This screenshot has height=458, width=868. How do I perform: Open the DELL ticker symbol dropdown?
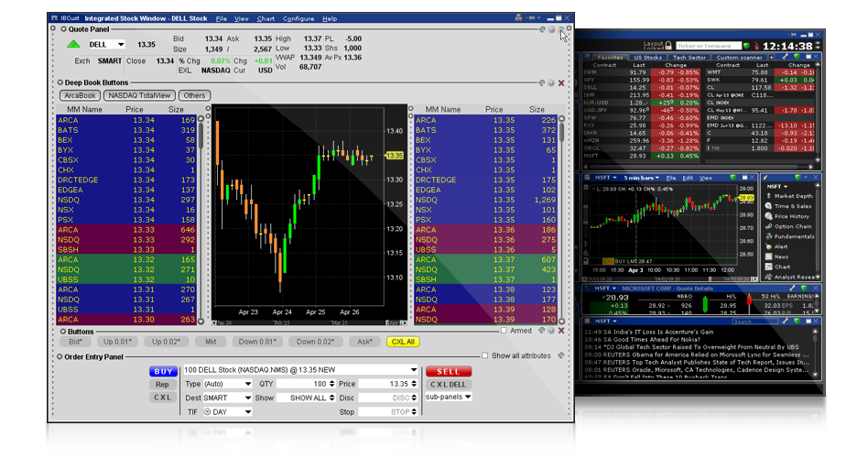tap(120, 44)
